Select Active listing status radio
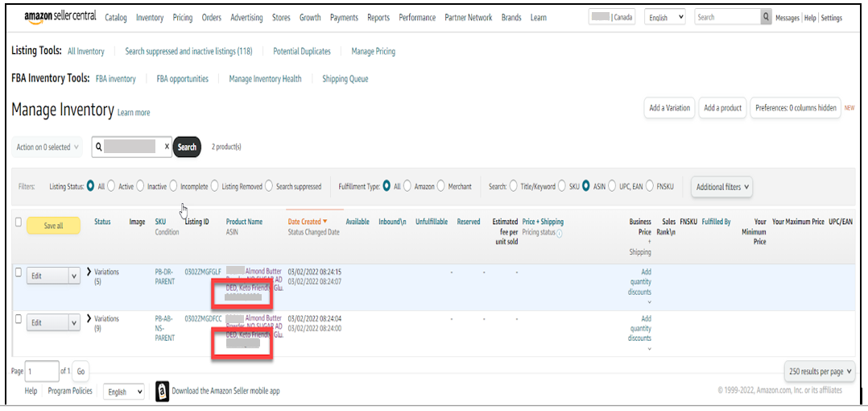The width and height of the screenshot is (868, 411). pyautogui.click(x=111, y=186)
